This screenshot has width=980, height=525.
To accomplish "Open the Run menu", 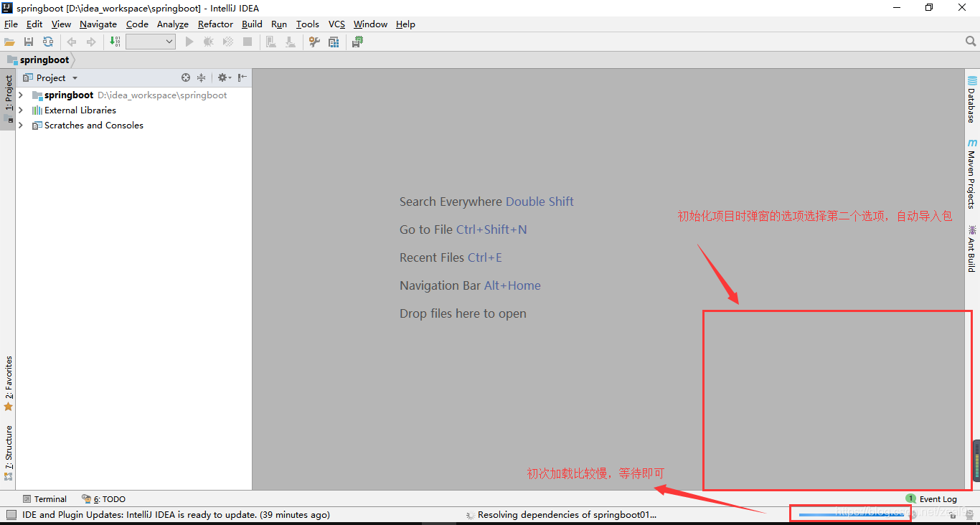I will pyautogui.click(x=279, y=24).
